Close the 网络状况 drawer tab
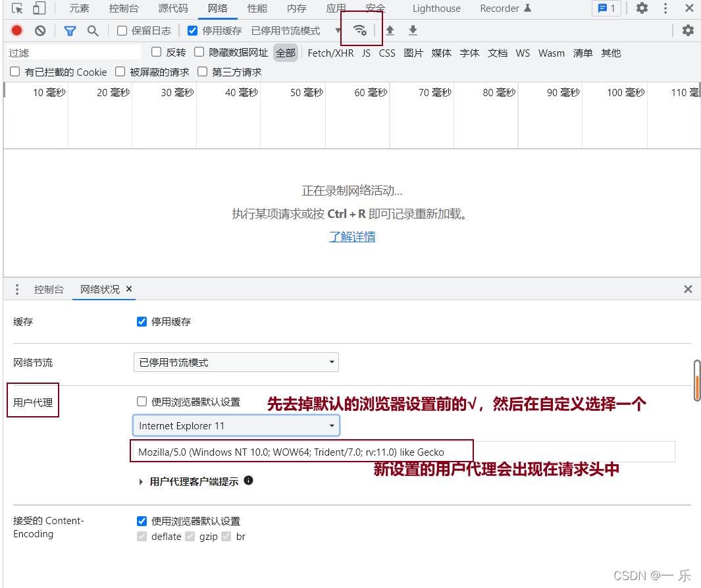Viewport: 701px width, 588px height. [129, 289]
